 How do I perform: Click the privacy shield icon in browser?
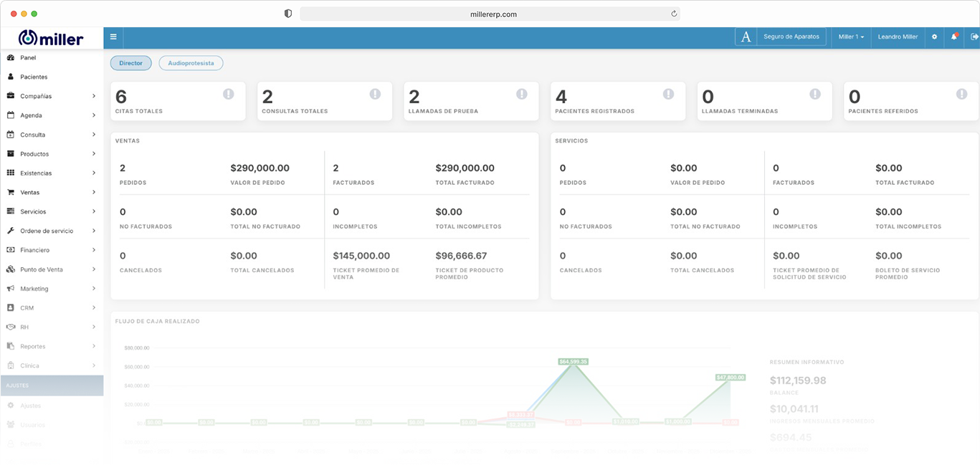(x=288, y=14)
